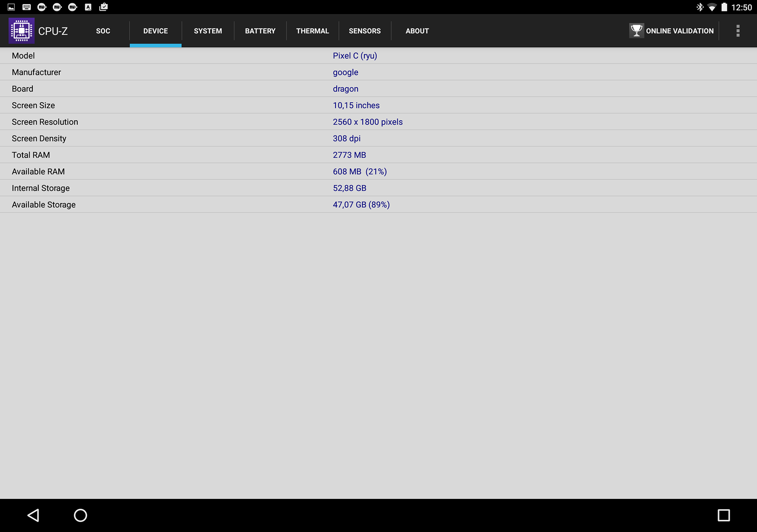Open the SYSTEM tab
757x532 pixels.
(x=208, y=31)
